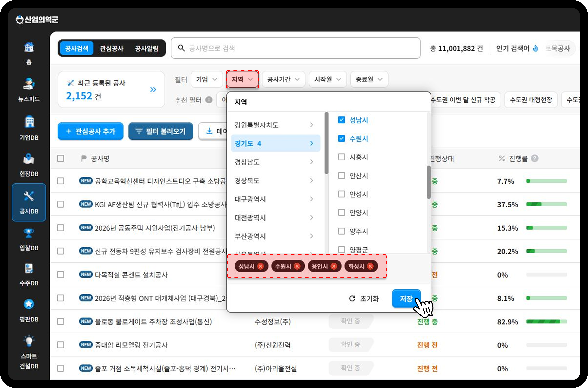This screenshot has height=388, width=588.
Task: Open the 평판DB star icon
Action: click(29, 304)
